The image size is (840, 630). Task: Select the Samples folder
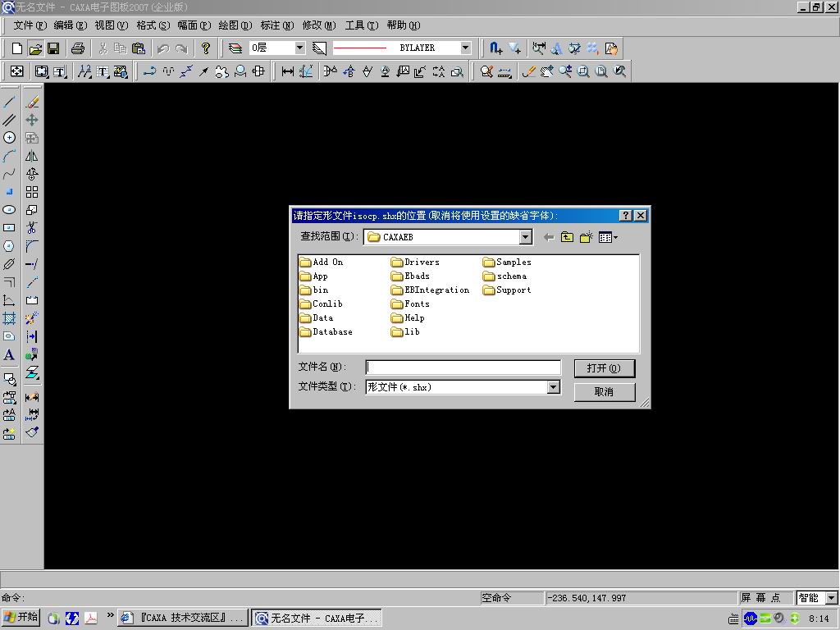[507, 262]
